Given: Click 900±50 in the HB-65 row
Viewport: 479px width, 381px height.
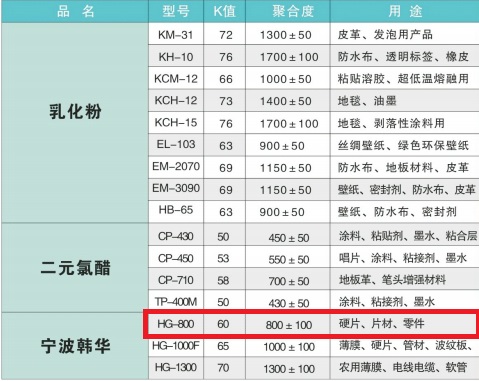Looking at the screenshot, I should pyautogui.click(x=282, y=212).
